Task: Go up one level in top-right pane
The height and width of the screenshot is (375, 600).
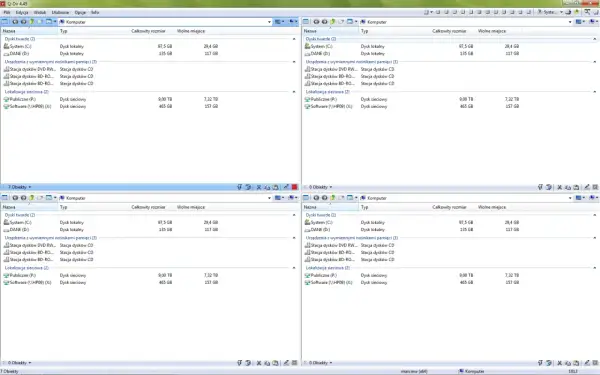Action: 333,22
